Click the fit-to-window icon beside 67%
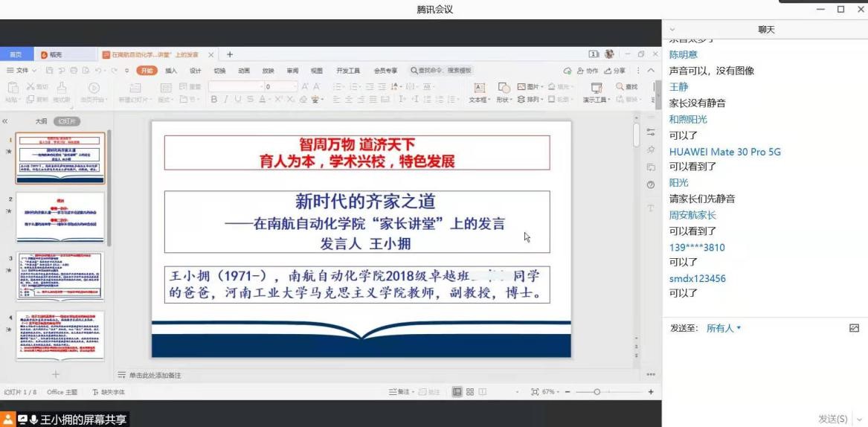The width and height of the screenshot is (868, 427). (x=535, y=392)
